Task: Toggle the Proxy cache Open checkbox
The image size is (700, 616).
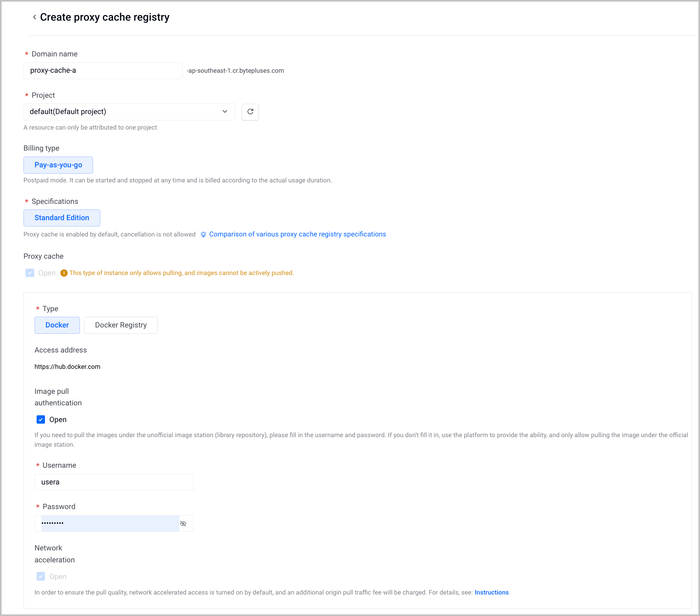Action: pos(30,273)
